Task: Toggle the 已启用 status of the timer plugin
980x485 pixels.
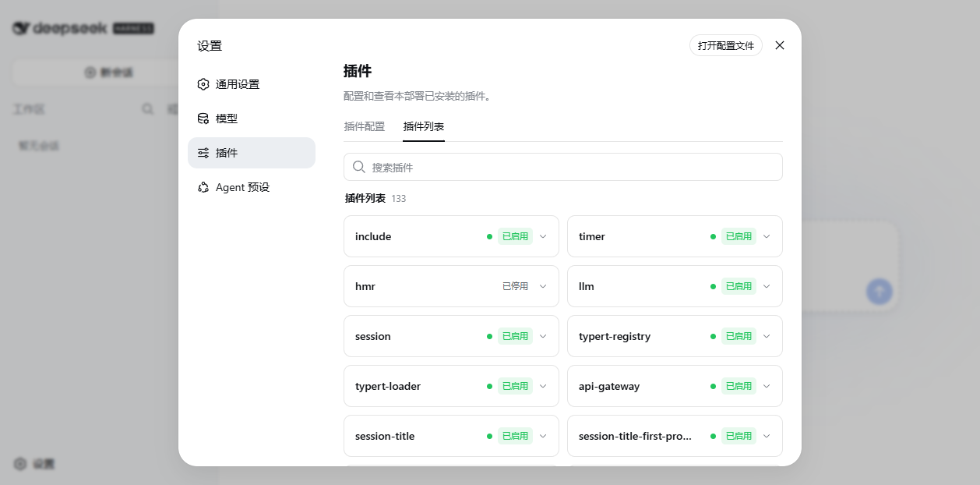Action: pyautogui.click(x=739, y=236)
